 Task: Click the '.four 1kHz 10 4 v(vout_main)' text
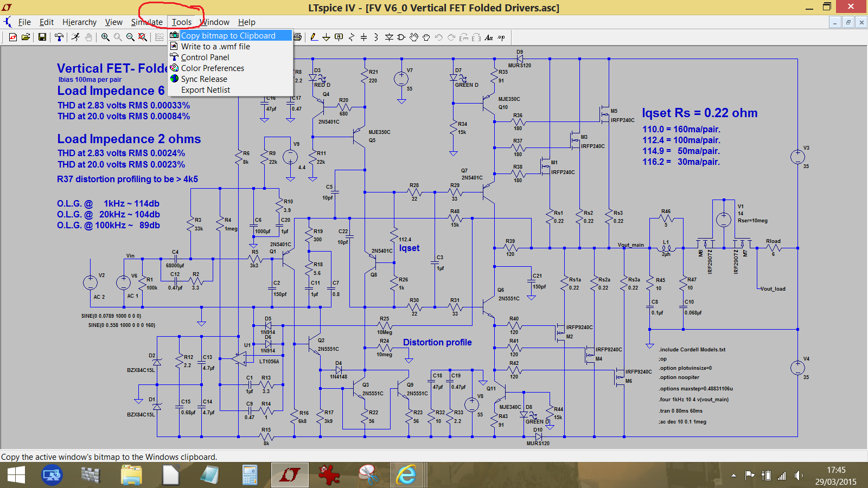point(694,399)
